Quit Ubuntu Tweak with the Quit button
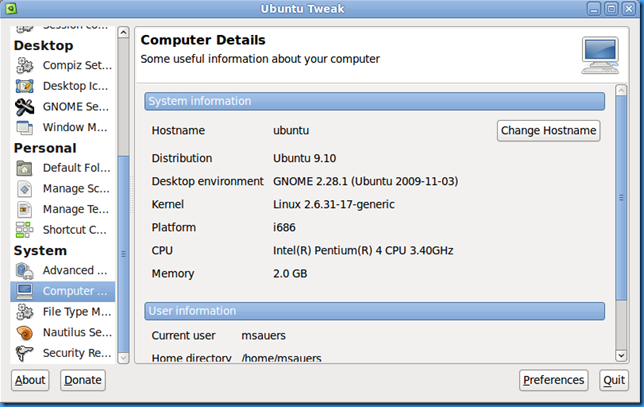The image size is (644, 407). pyautogui.click(x=614, y=380)
